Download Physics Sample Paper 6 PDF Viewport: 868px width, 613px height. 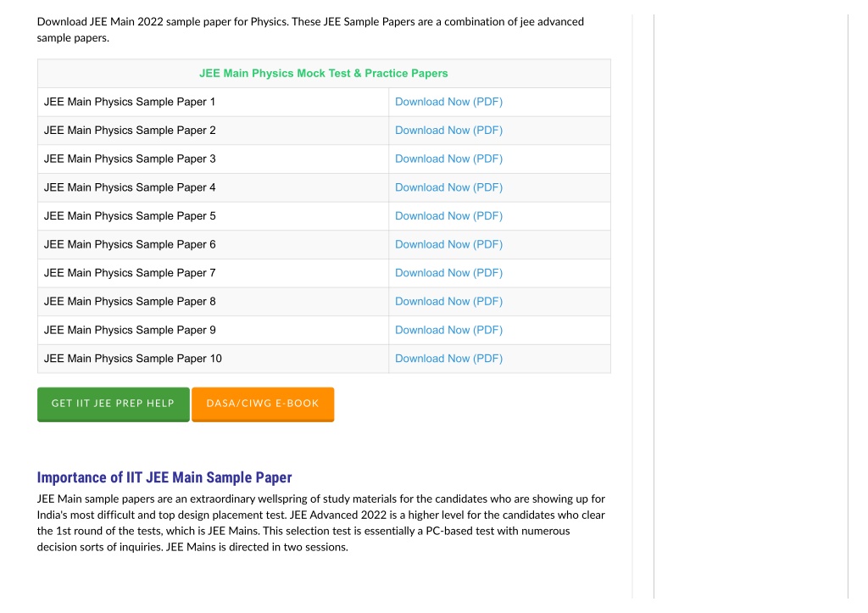(448, 244)
